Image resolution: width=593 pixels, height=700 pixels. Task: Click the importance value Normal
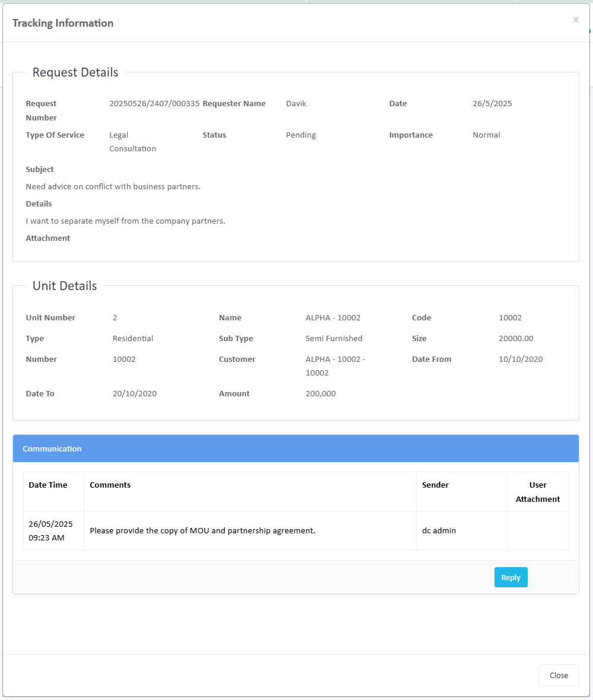tap(486, 135)
